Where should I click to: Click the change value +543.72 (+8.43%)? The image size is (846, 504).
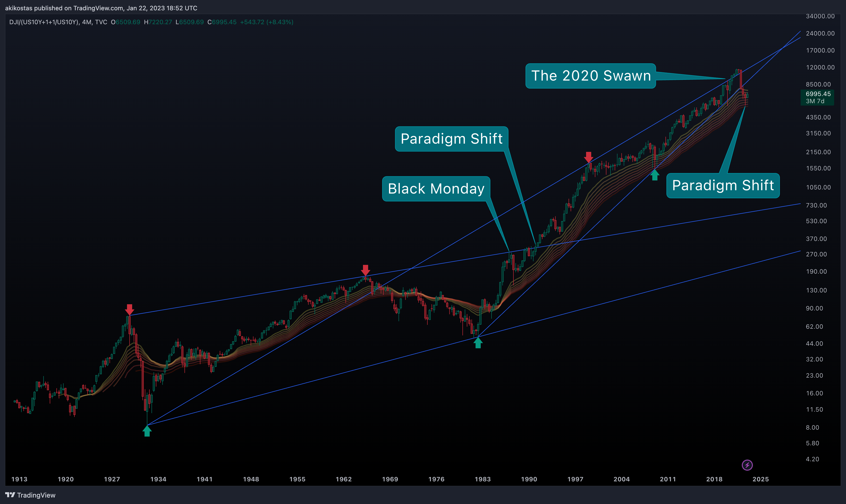click(x=266, y=22)
